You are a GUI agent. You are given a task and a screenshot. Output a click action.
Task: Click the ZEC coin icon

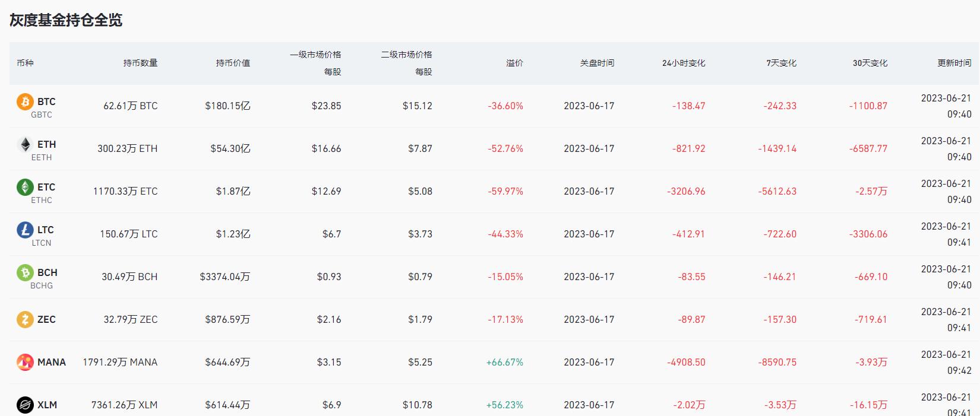pyautogui.click(x=25, y=319)
